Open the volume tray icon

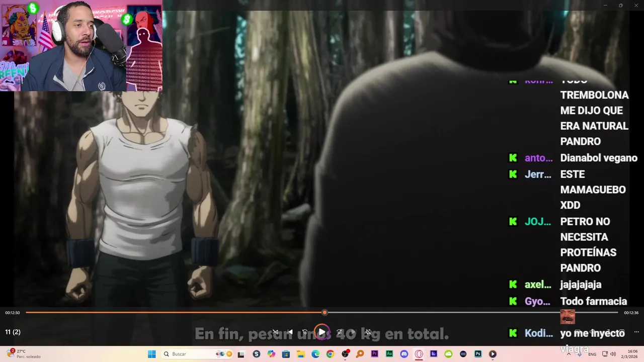(613, 354)
